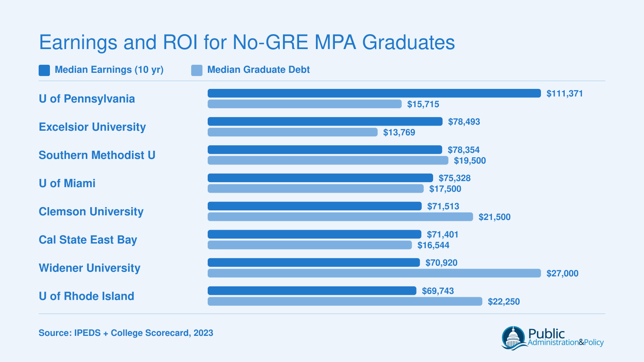Click the Southern Methodist U earnings bar

[325, 150]
